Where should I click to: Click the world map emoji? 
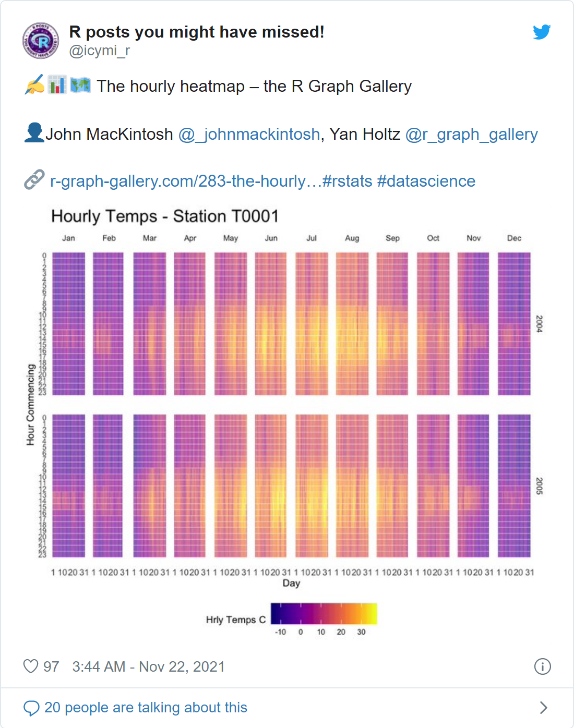(x=80, y=85)
